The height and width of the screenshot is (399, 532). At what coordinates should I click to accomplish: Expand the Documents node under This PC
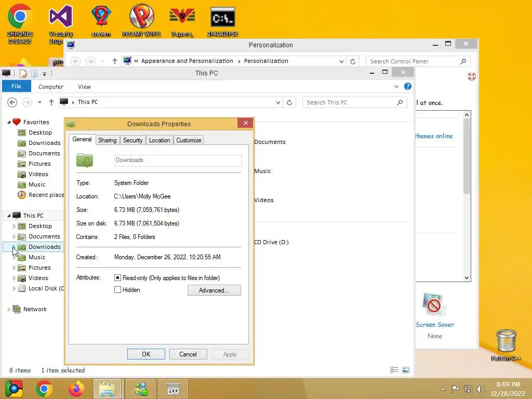pos(14,236)
